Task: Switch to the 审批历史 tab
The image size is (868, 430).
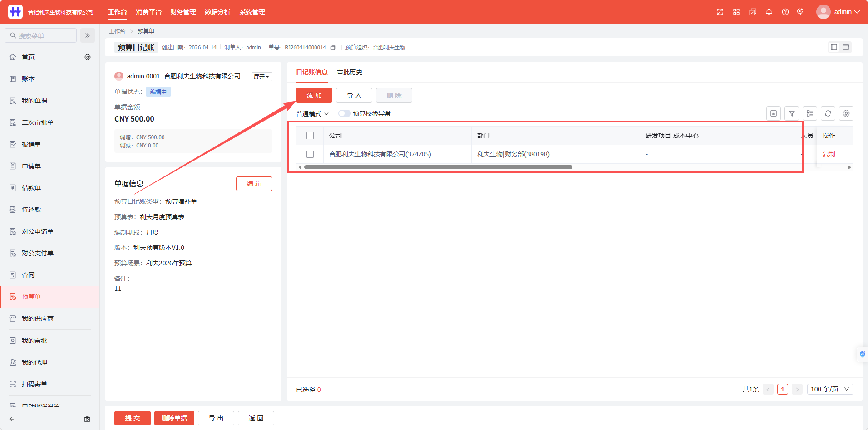Action: tap(350, 72)
